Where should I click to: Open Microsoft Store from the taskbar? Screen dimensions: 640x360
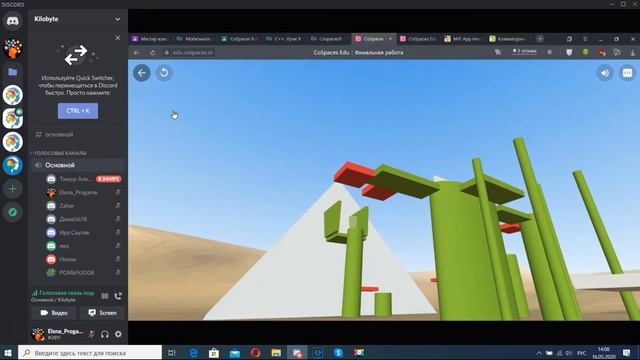214,353
